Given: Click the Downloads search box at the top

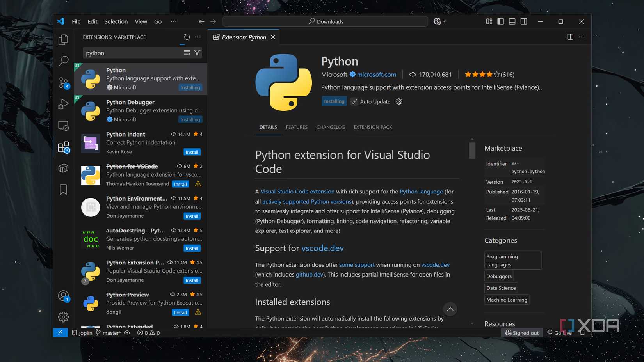Looking at the screenshot, I should coord(325,21).
